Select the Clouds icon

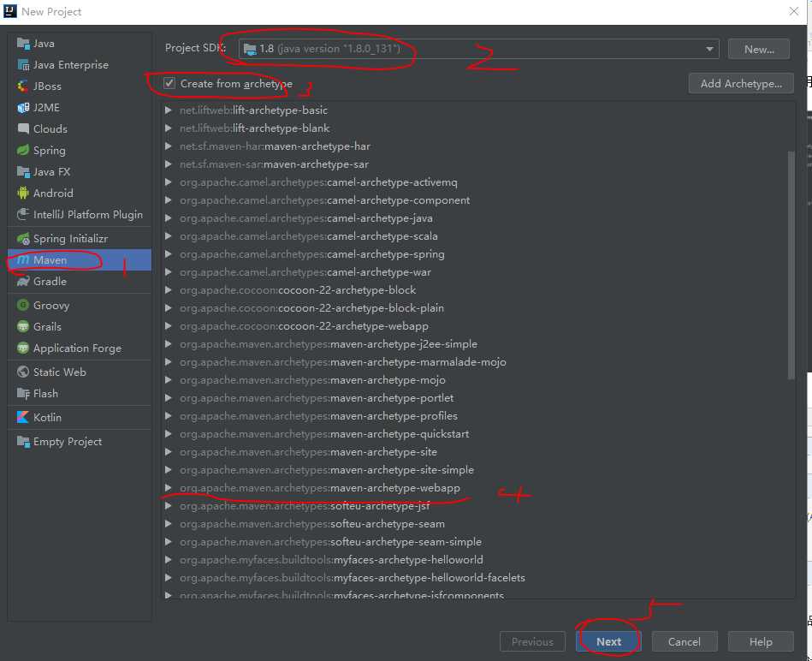[23, 129]
